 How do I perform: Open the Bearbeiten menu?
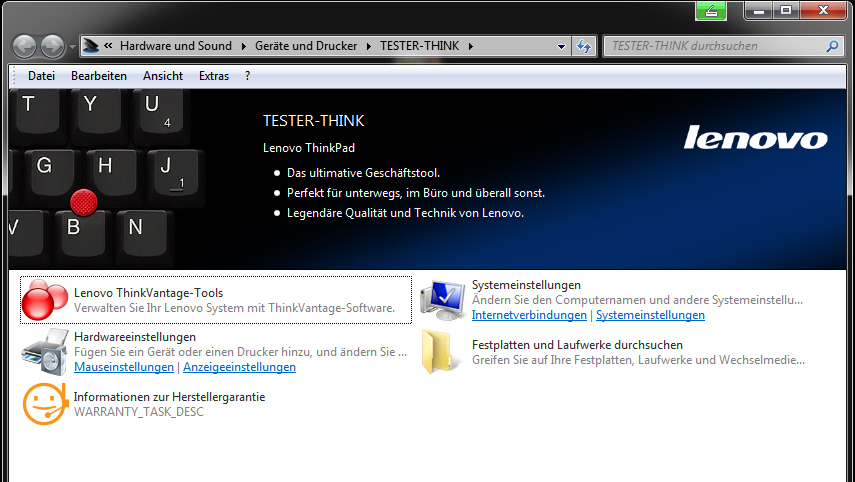99,76
